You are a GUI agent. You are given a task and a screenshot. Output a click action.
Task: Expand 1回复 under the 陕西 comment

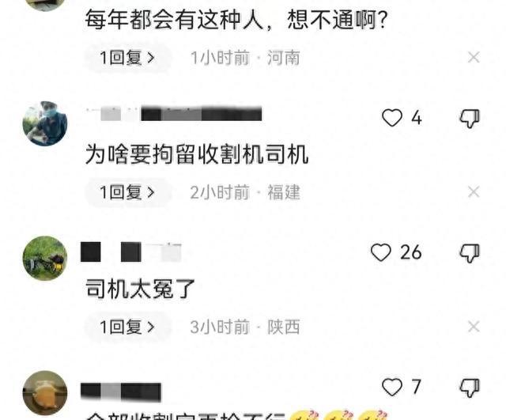point(128,327)
